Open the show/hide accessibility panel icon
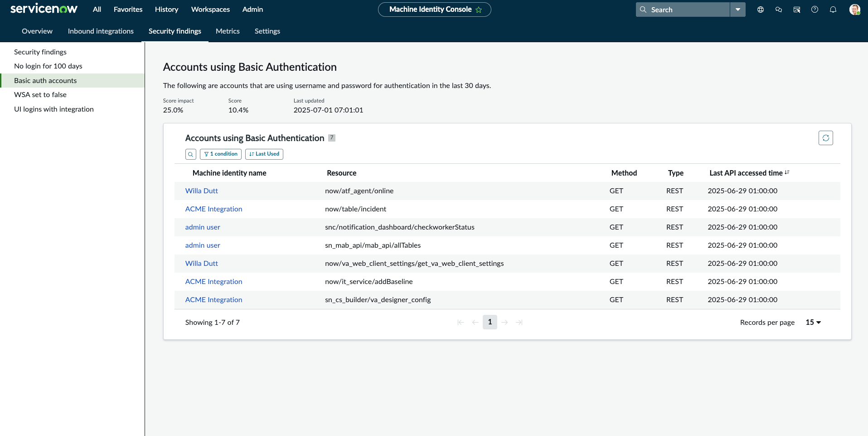 coord(797,10)
